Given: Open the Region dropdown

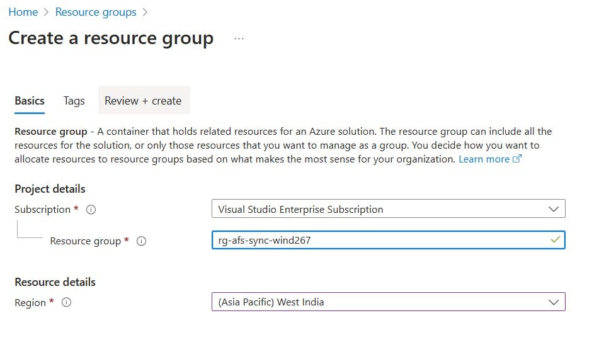Looking at the screenshot, I should (x=389, y=302).
